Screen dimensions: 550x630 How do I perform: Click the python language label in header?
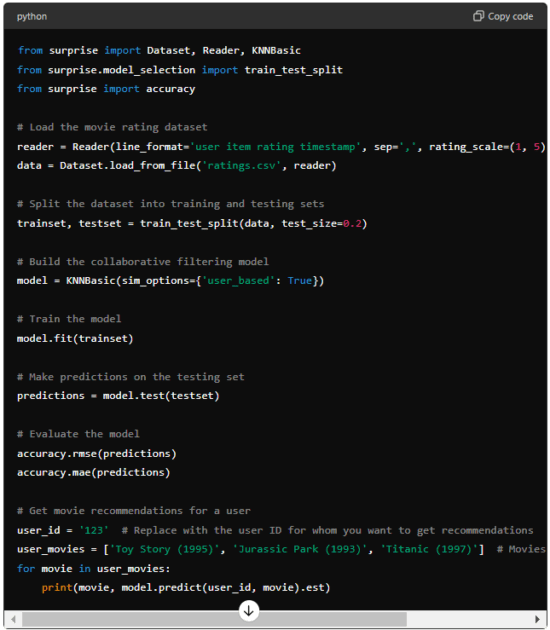pyautogui.click(x=32, y=16)
